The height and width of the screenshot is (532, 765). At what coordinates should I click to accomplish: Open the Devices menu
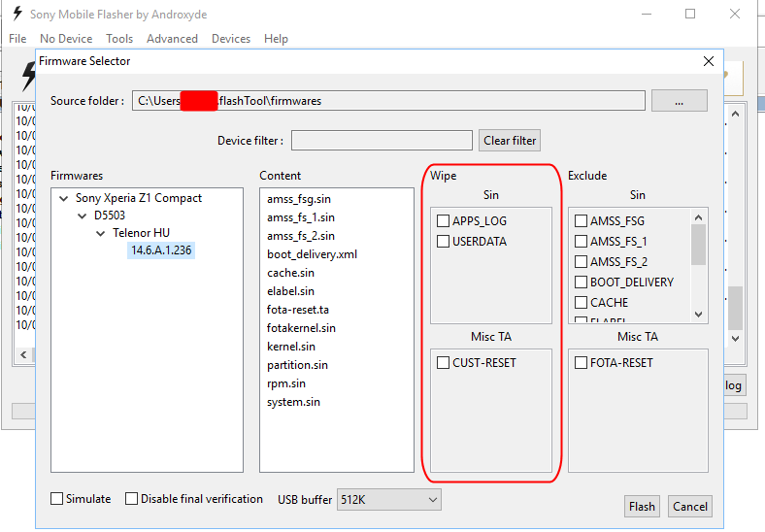click(x=231, y=39)
